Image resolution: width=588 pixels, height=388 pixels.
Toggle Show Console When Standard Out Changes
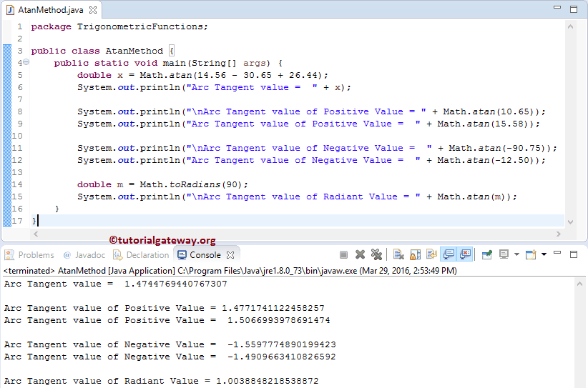449,254
